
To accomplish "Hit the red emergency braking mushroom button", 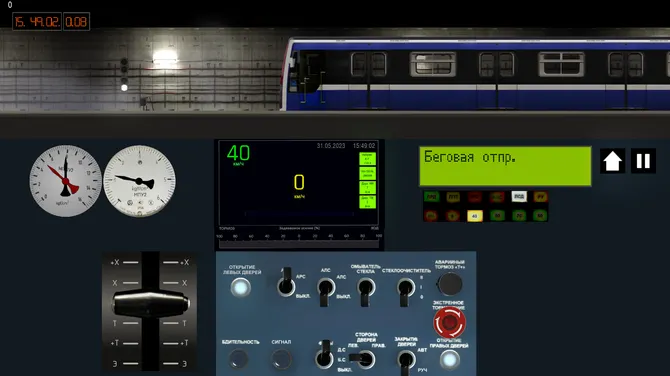I will (x=449, y=323).
